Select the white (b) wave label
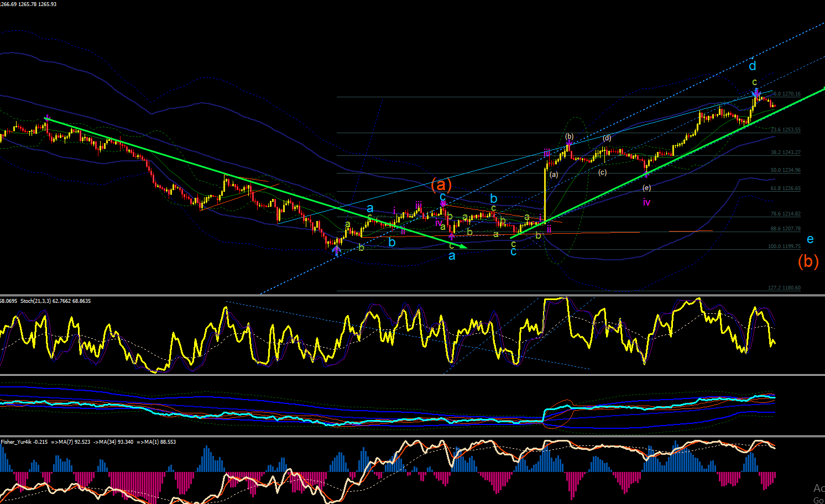 [569, 136]
